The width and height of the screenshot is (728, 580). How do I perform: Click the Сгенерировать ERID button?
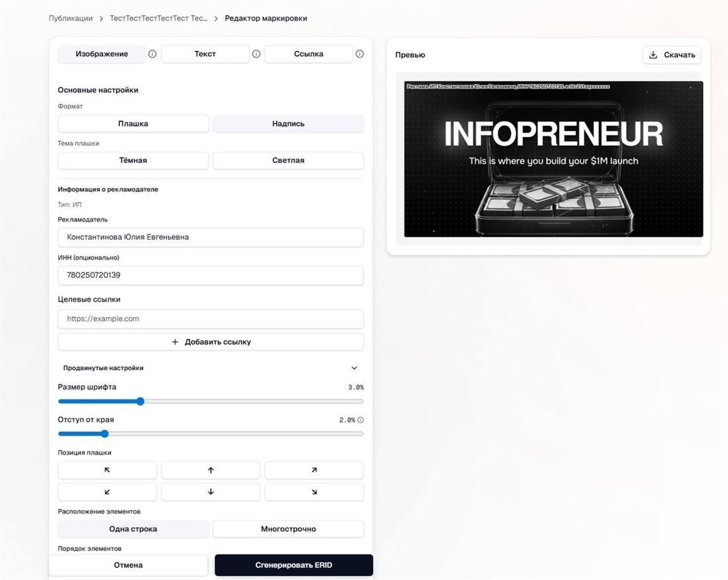tap(294, 565)
